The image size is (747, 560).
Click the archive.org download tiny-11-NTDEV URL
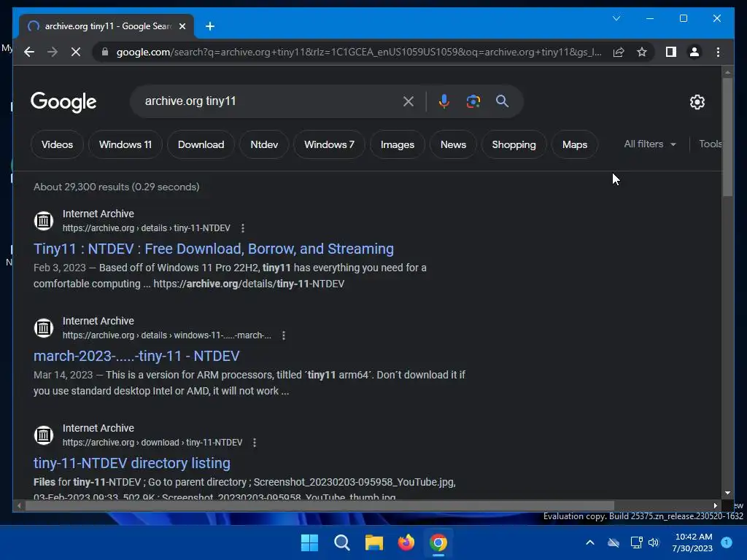click(x=152, y=443)
